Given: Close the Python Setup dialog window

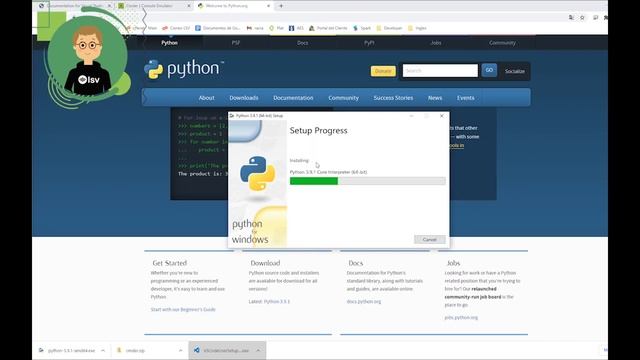Looking at the screenshot, I should coord(442,116).
